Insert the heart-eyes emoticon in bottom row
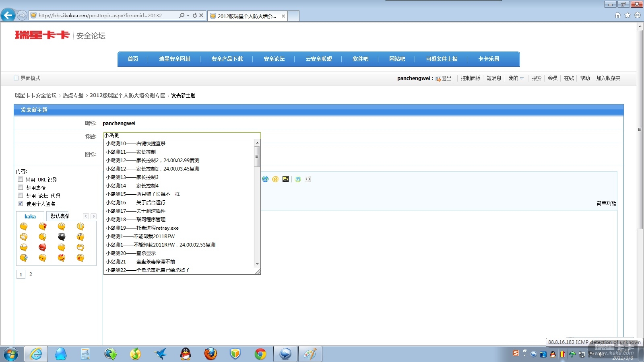The height and width of the screenshot is (362, 644). [x=62, y=258]
